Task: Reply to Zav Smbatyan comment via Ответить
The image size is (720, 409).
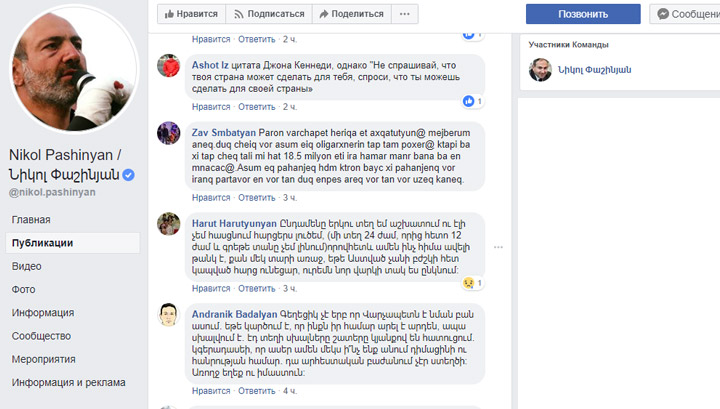Action: click(257, 197)
